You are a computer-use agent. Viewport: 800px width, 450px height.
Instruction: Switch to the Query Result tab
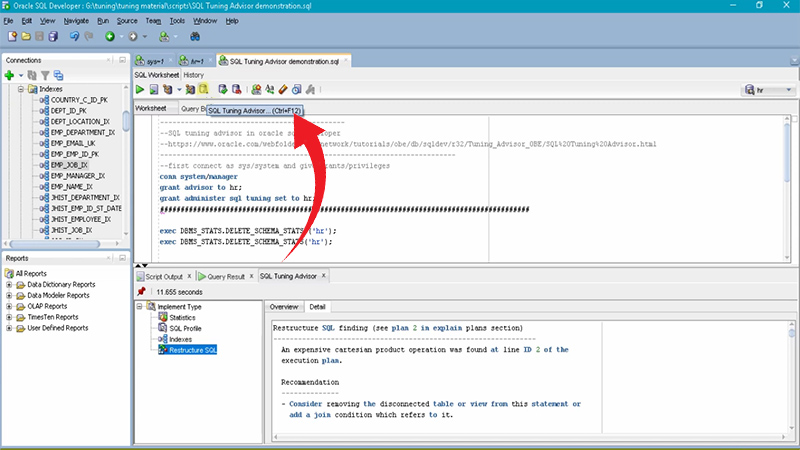tap(226, 277)
